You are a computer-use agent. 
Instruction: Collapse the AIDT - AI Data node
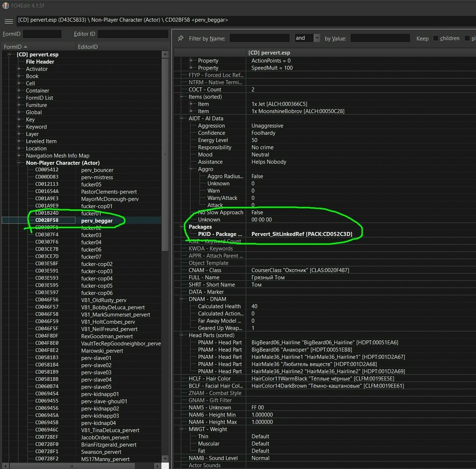tap(181, 119)
